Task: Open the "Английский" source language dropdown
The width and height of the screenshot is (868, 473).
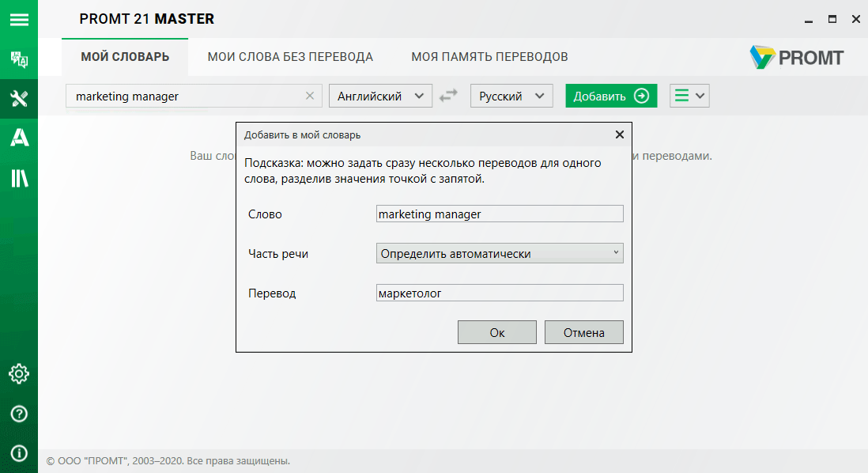Action: click(380, 96)
